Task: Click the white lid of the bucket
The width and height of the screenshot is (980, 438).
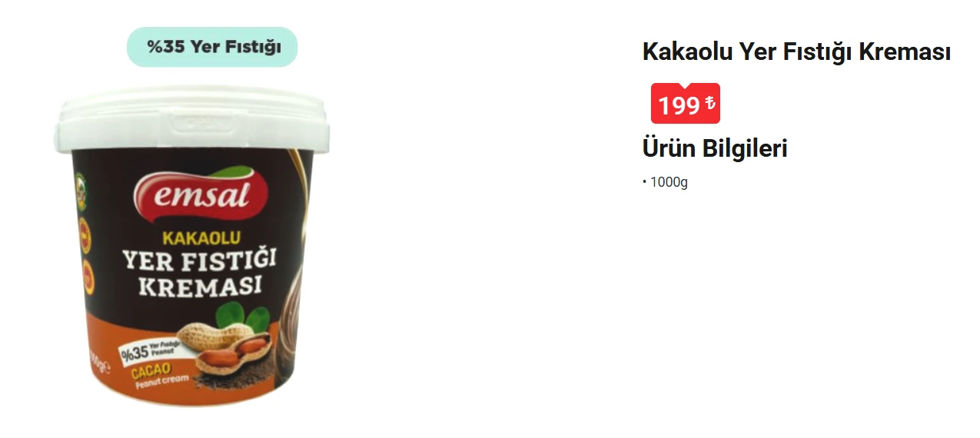Action: (191, 119)
